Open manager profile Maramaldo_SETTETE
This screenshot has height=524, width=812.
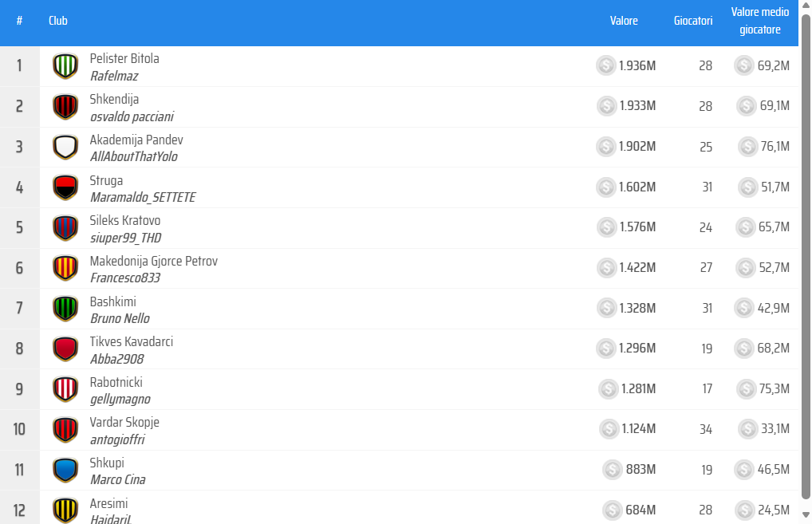pos(143,197)
